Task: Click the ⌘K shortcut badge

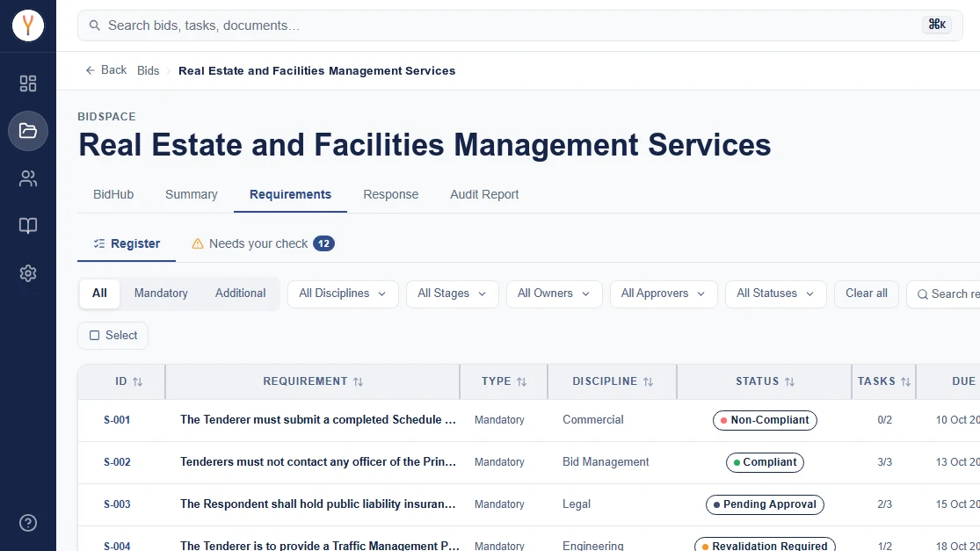Action: tap(937, 25)
